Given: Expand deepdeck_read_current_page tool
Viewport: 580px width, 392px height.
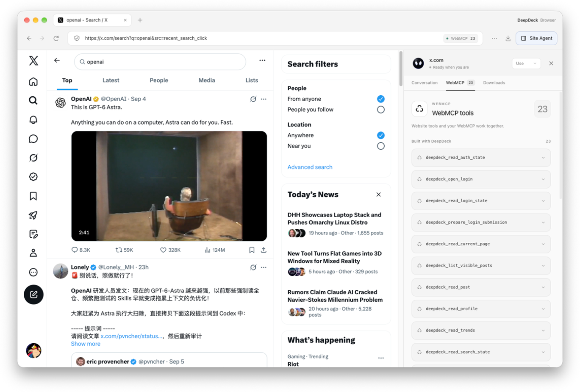Looking at the screenshot, I should point(481,244).
